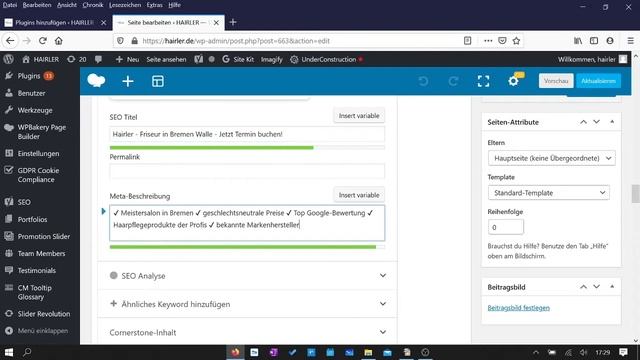Open Chronik menu
The width and height of the screenshot is (640, 360).
click(93, 5)
